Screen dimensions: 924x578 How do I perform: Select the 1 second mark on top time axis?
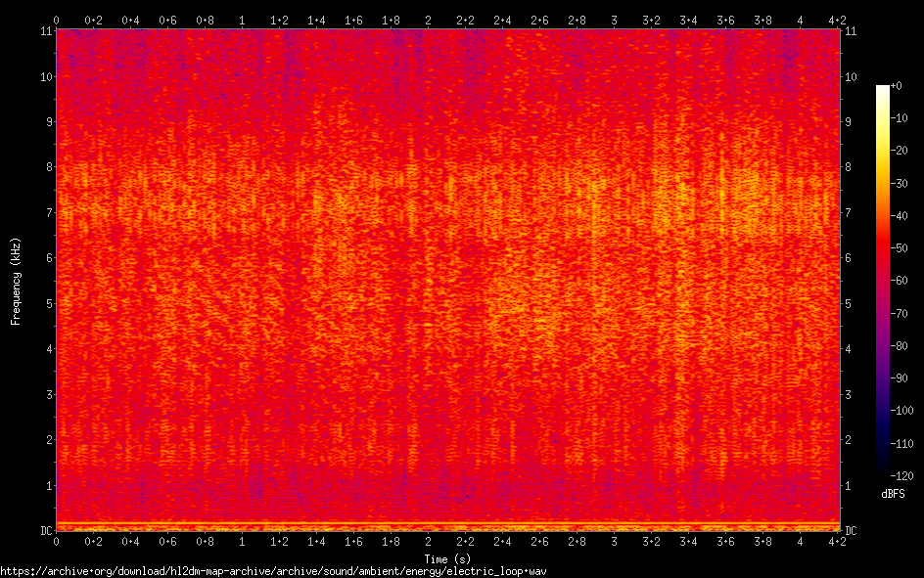(242, 20)
